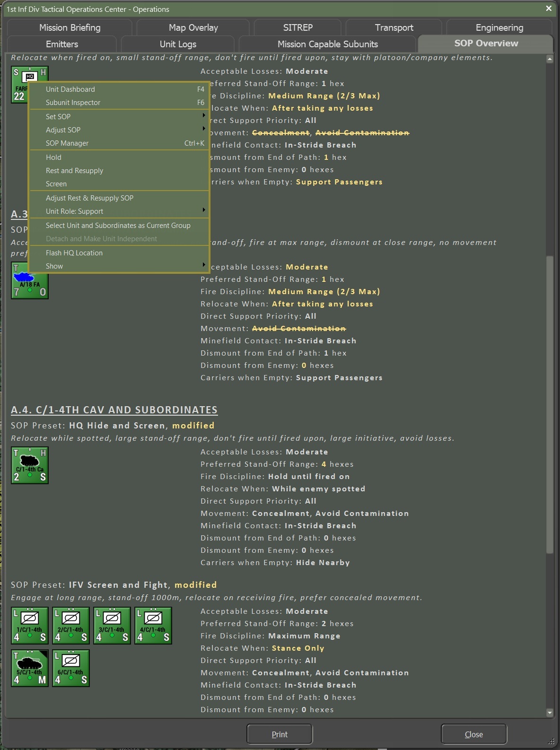The width and height of the screenshot is (560, 750).
Task: Expand the Adjust SOP submenu
Action: [x=119, y=130]
